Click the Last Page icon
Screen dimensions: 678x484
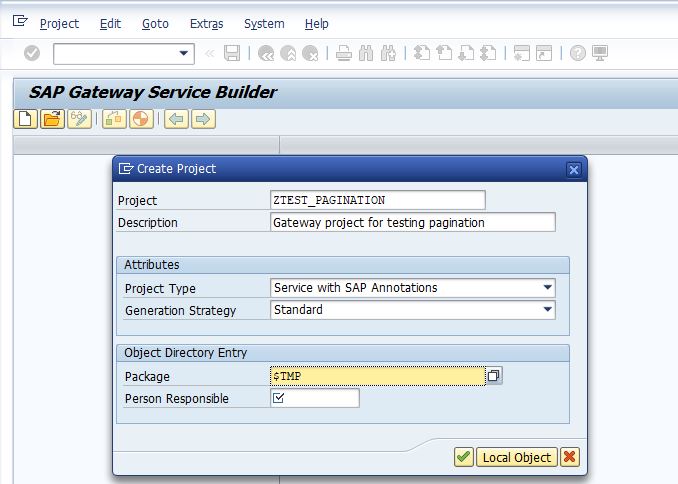(488, 53)
